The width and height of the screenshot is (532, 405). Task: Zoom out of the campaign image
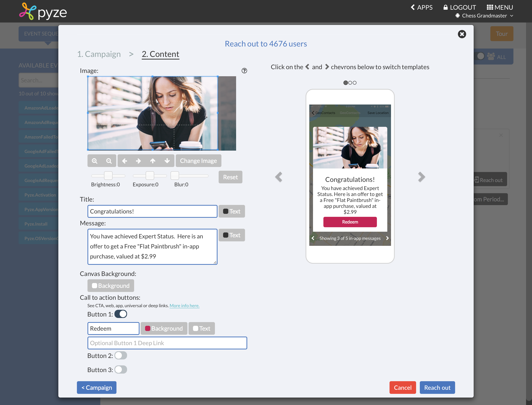pos(109,160)
